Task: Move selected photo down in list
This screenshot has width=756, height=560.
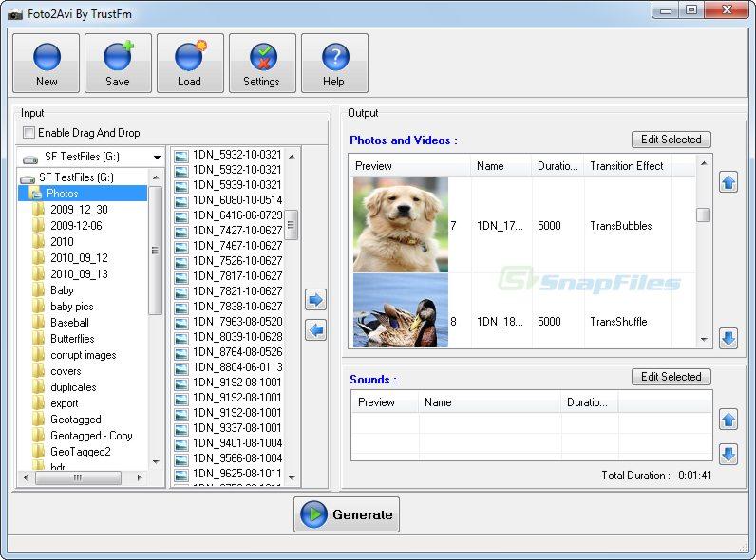Action: pos(728,338)
